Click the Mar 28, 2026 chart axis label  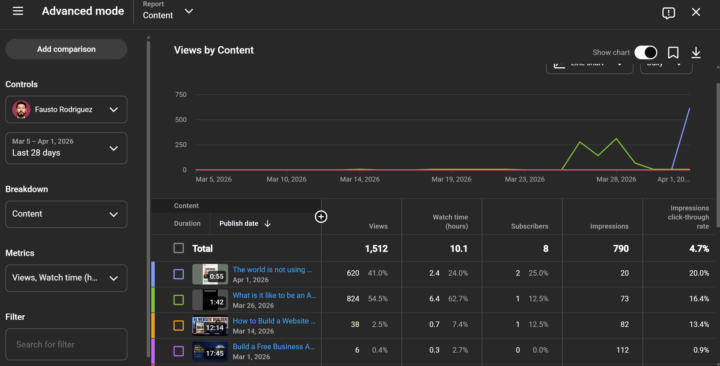tap(616, 180)
